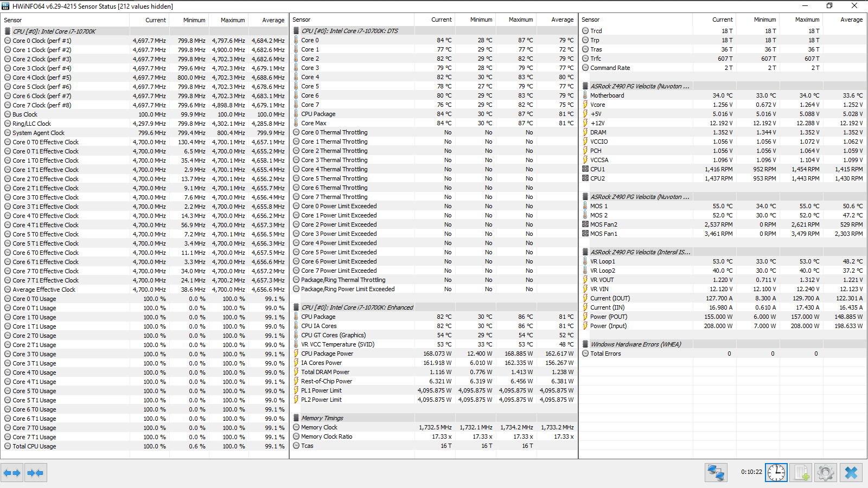Select the Power (Input) row
This screenshot has width=868, height=488.
(723, 326)
